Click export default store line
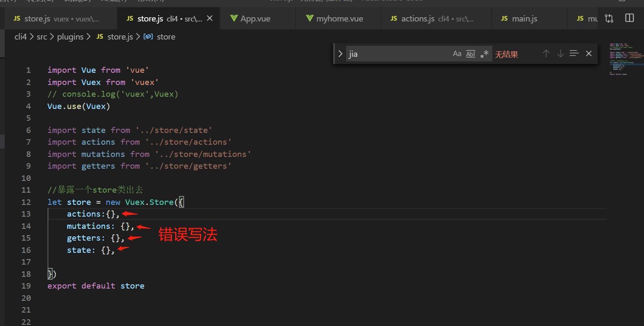The width and height of the screenshot is (644, 326). (96, 286)
